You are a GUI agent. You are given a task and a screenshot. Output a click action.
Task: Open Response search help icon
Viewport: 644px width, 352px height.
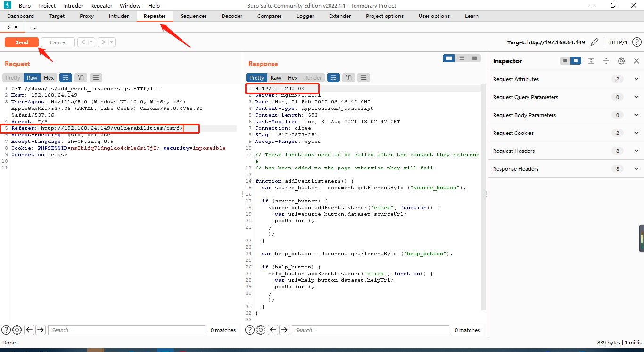(x=250, y=330)
